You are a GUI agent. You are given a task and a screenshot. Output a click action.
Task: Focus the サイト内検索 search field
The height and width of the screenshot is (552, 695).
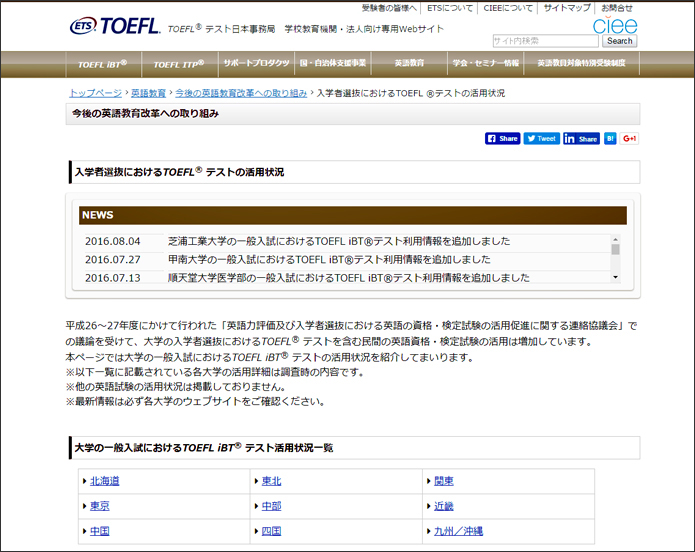[x=545, y=41]
